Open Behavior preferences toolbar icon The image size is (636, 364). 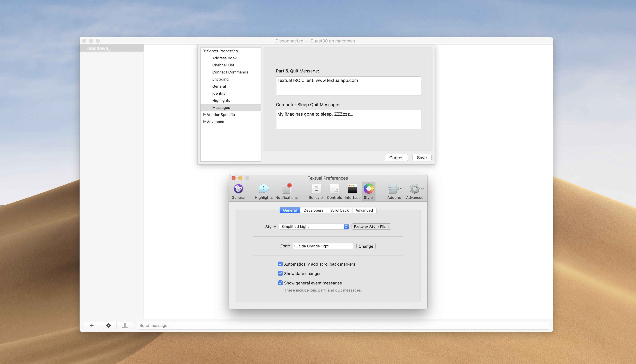[316, 191]
